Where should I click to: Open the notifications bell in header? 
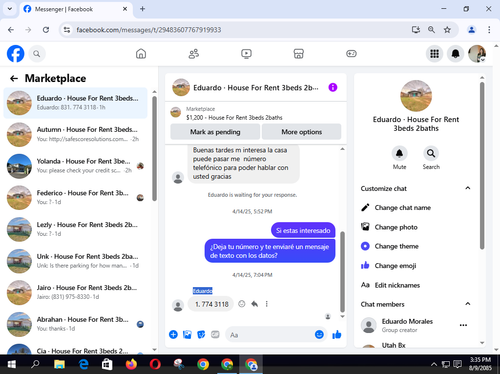tap(456, 54)
